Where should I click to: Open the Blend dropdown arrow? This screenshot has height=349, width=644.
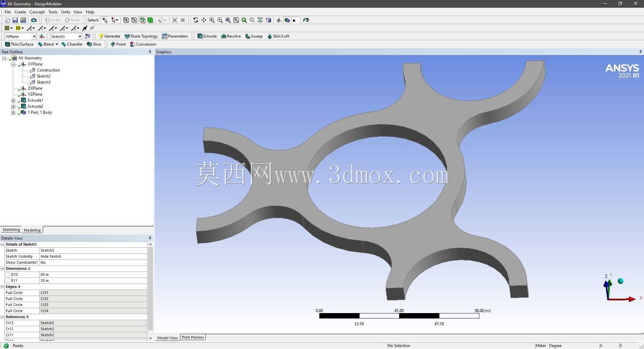[x=57, y=44]
